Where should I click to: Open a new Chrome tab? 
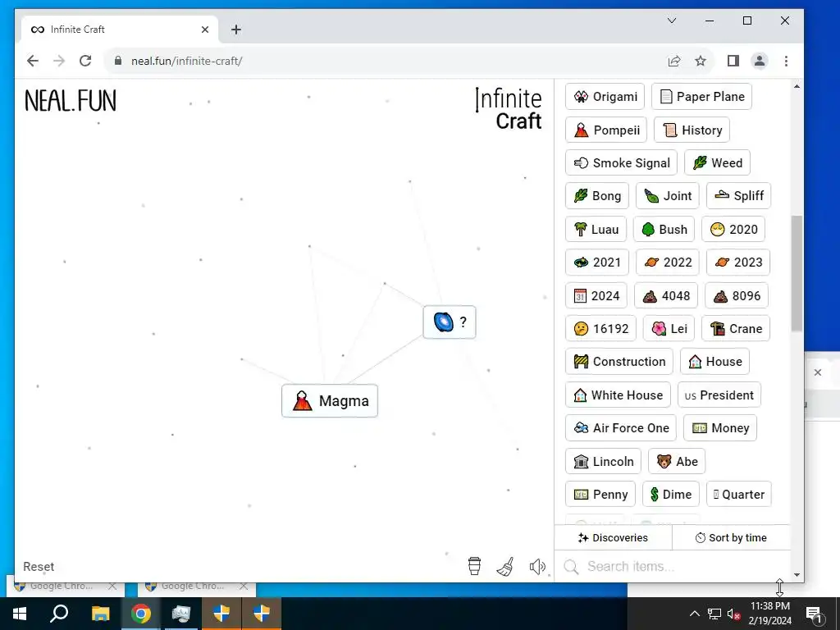236,30
